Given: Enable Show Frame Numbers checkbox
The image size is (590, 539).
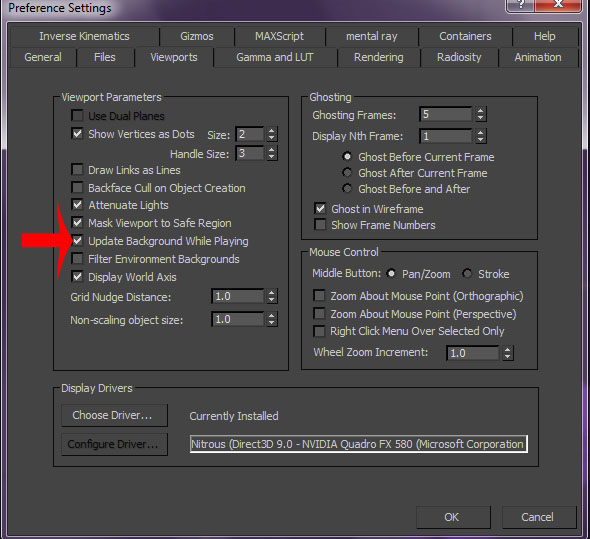Looking at the screenshot, I should click(320, 225).
